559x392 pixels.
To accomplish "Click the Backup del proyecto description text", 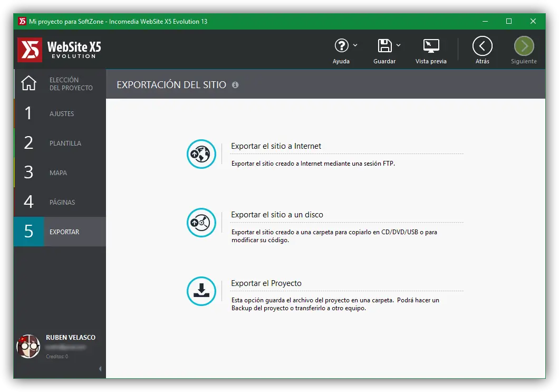I will pyautogui.click(x=335, y=304).
